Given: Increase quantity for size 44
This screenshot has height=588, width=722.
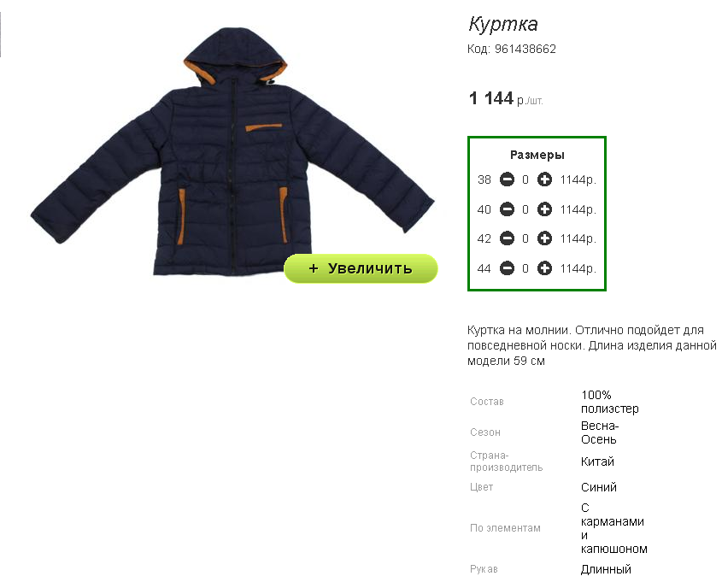Looking at the screenshot, I should (x=544, y=268).
